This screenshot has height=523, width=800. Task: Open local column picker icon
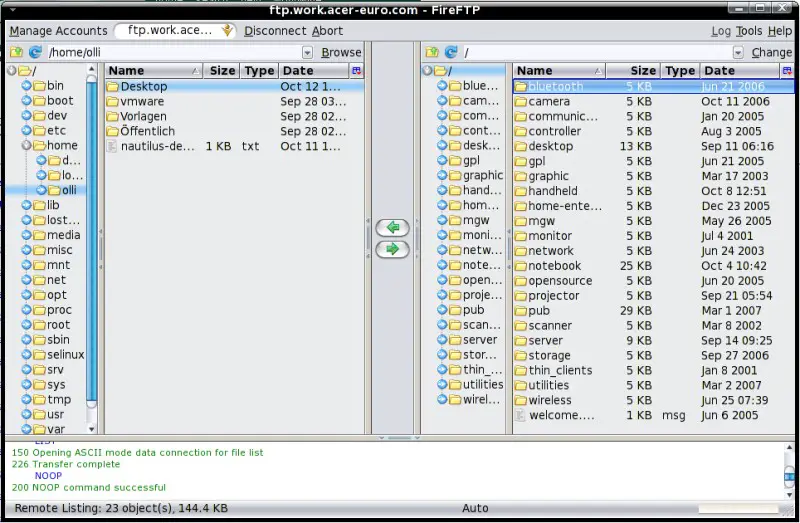point(357,70)
